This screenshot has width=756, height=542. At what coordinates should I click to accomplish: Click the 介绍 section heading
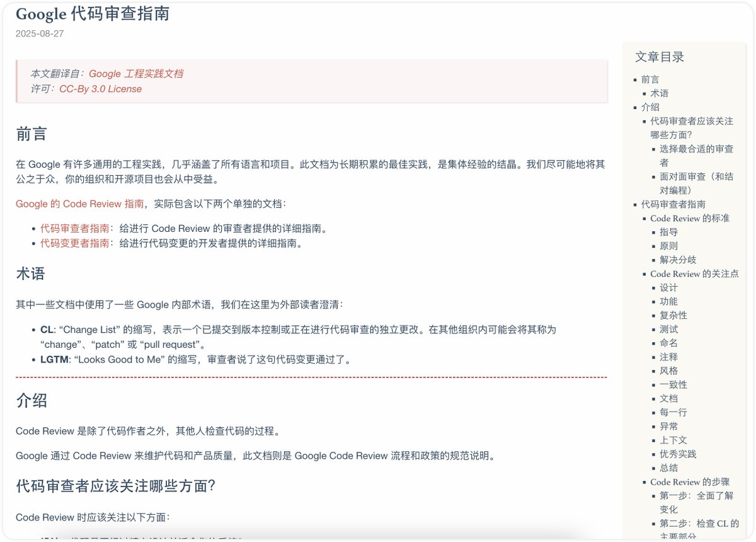tap(31, 400)
